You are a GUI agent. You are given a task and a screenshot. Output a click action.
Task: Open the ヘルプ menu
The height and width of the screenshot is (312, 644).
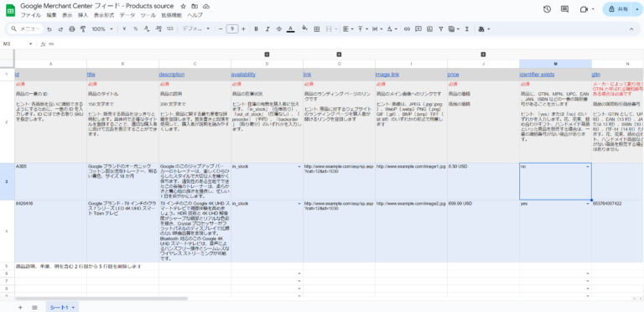click(195, 15)
